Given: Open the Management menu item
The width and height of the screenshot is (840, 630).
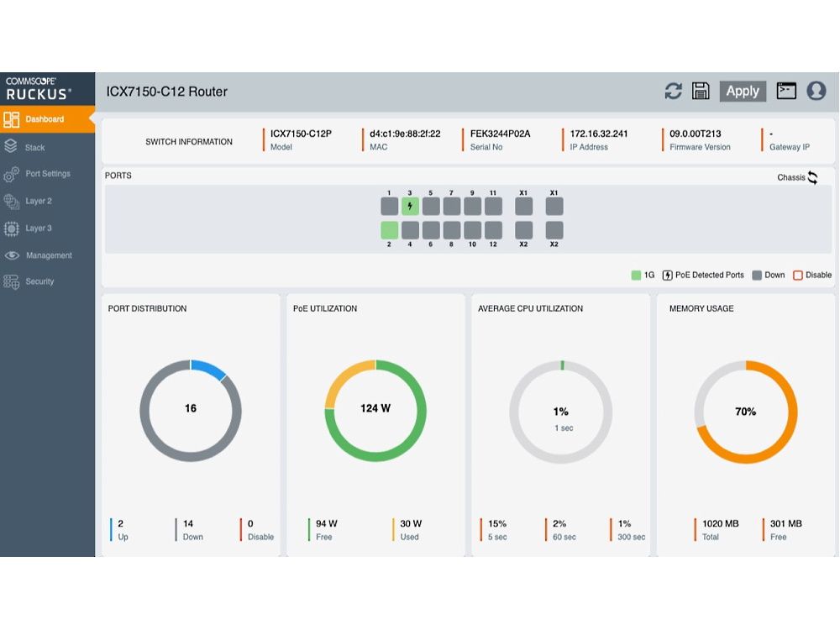Looking at the screenshot, I should pos(47,255).
